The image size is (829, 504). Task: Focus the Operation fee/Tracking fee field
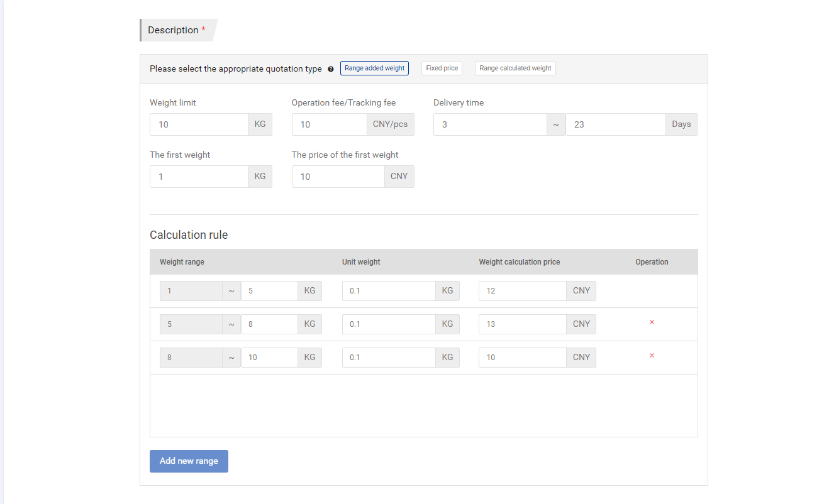click(329, 124)
